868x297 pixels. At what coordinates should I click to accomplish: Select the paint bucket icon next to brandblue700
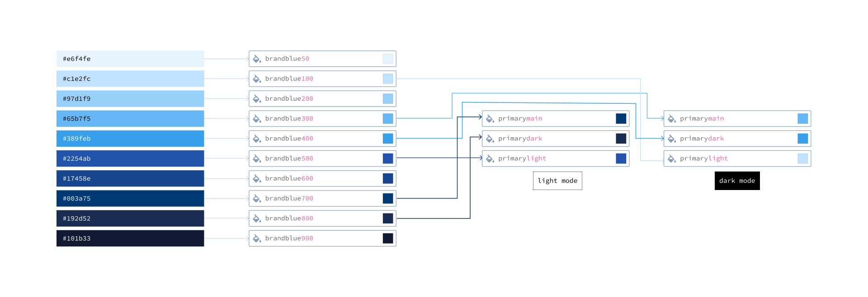[257, 199]
